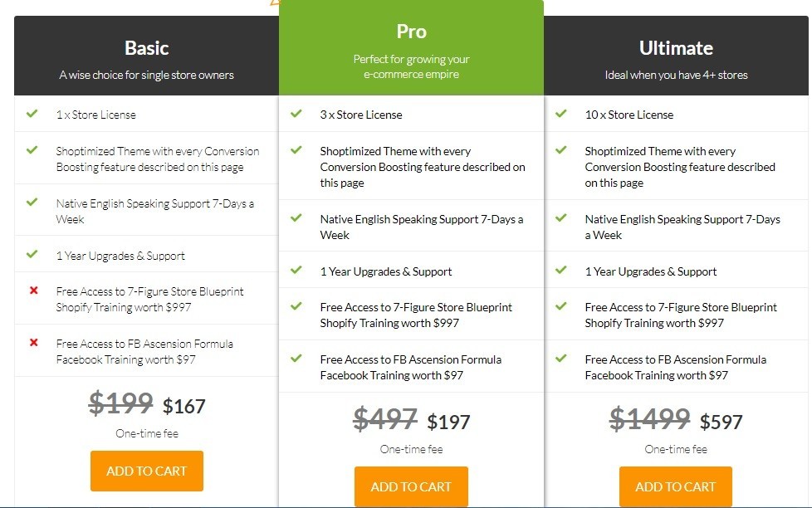Click red X beside Basic 7-Figure Store Blueprint
This screenshot has height=508, width=812.
pos(34,290)
